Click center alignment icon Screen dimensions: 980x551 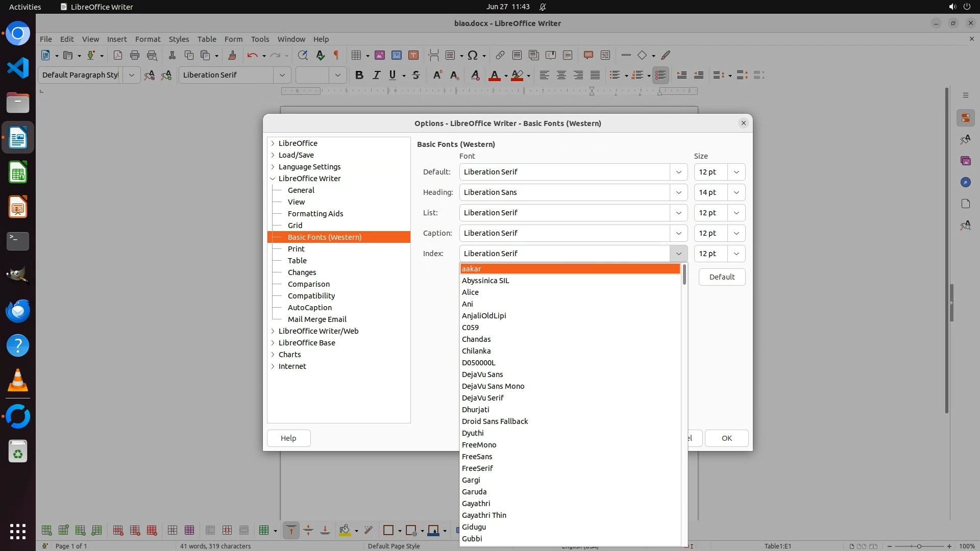click(x=561, y=75)
